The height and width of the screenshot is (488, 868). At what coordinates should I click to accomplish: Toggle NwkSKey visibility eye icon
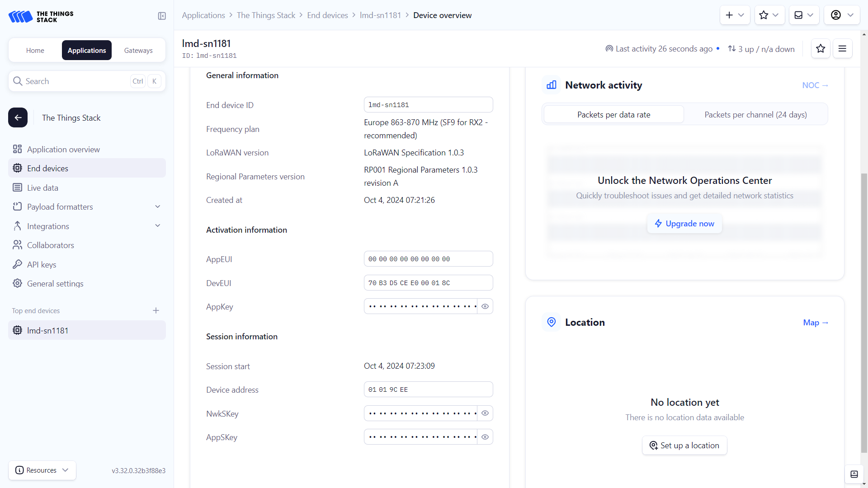(485, 413)
